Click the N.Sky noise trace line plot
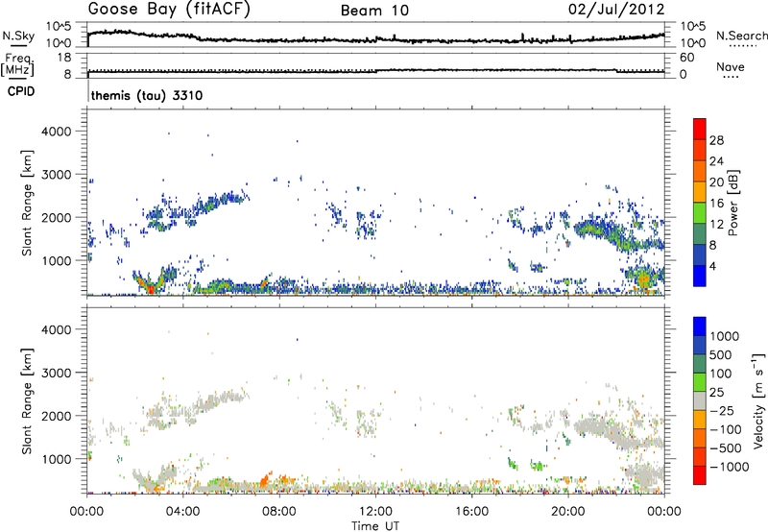This screenshot has width=768, height=532. (375, 38)
